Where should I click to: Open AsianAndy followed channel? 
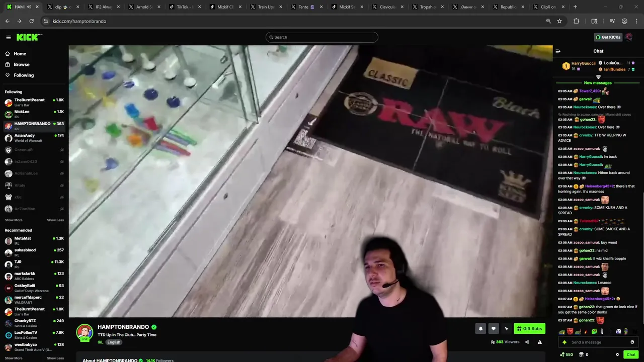(34, 137)
